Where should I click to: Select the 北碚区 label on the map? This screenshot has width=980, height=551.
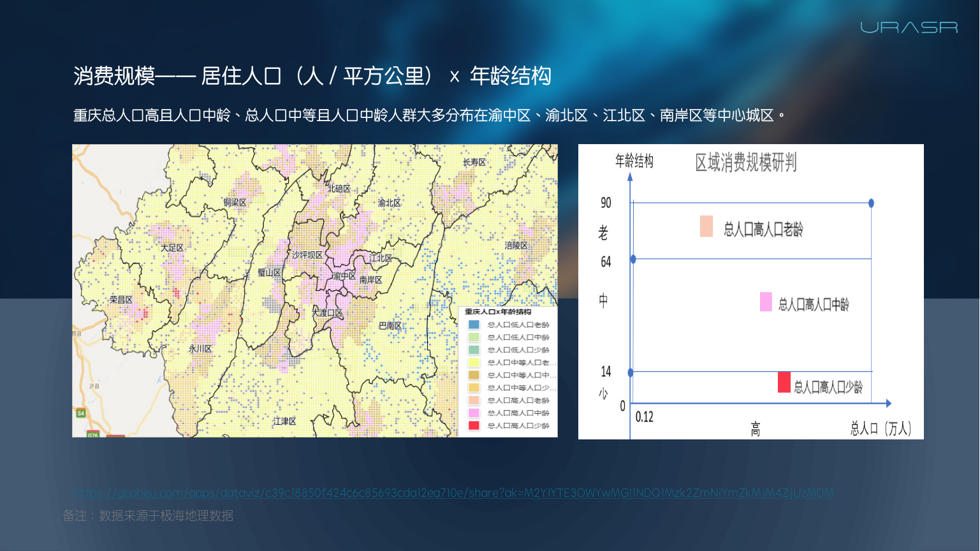(x=339, y=189)
